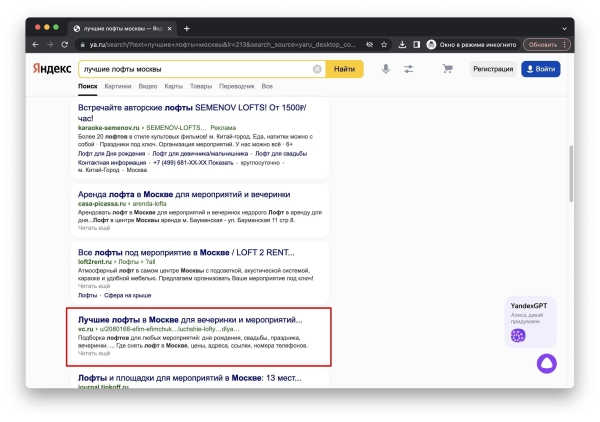Click the karaoke-semenov.ru green URL

click(109, 128)
